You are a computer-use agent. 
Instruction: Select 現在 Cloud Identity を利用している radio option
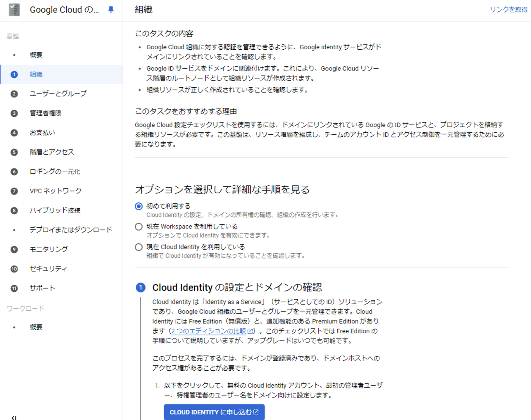coord(139,247)
